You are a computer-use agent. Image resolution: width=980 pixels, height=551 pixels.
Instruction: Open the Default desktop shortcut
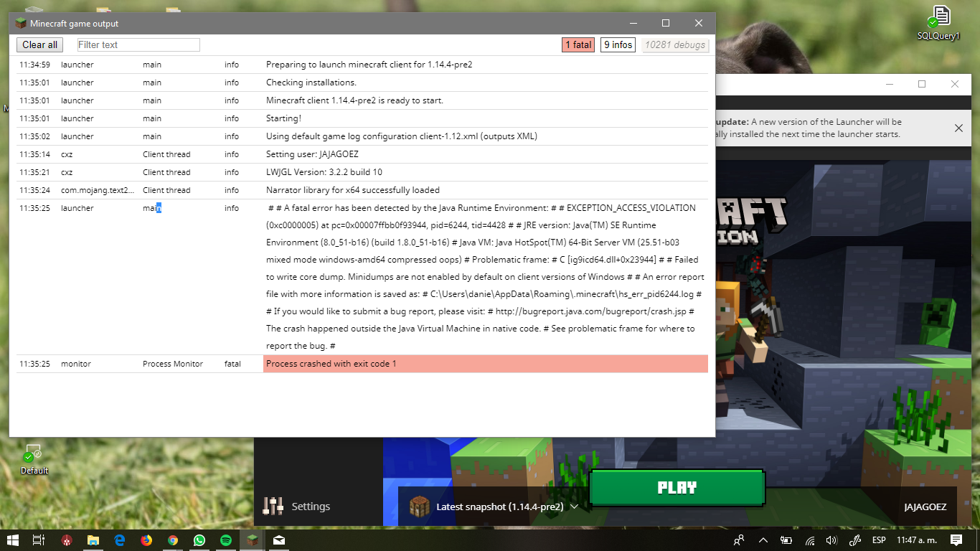click(x=34, y=459)
